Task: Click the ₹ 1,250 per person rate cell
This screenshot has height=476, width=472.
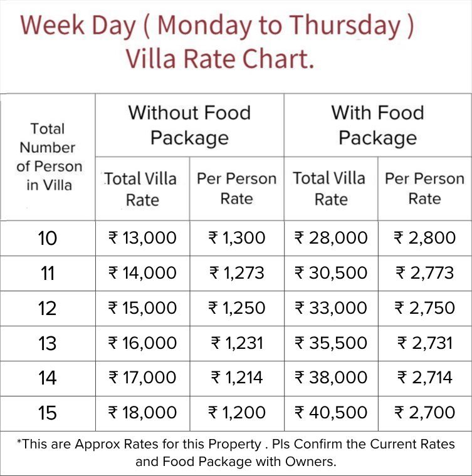Action: coord(237,308)
